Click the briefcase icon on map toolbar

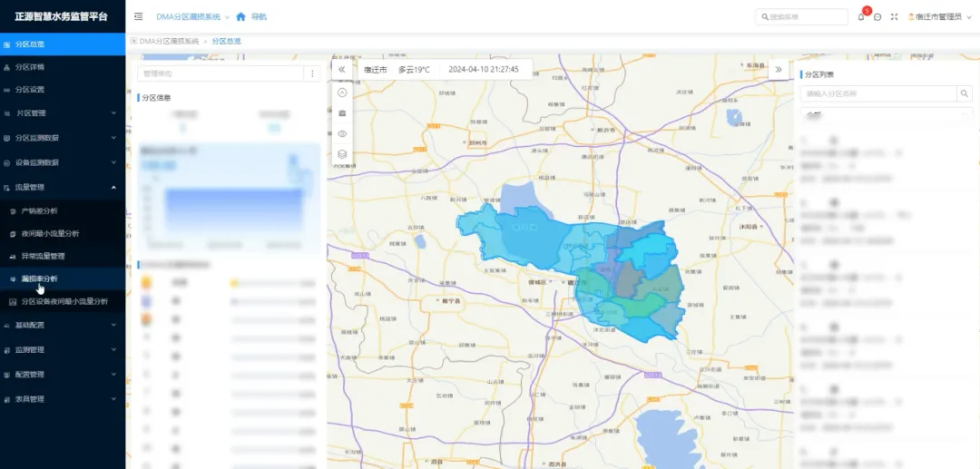342,113
